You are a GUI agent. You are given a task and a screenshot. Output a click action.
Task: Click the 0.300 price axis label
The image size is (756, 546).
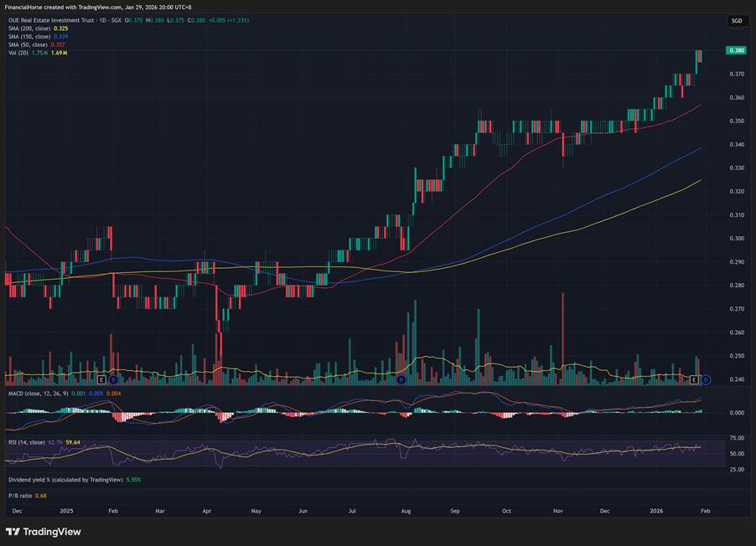point(737,239)
